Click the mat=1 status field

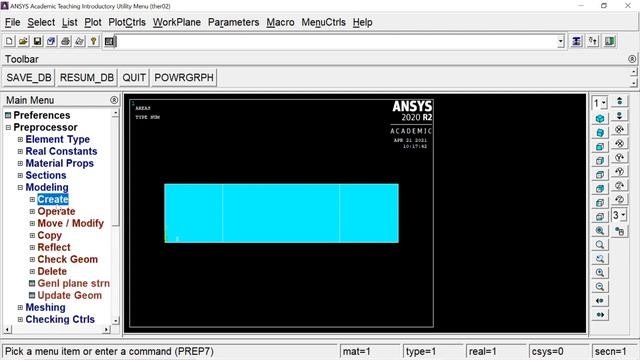coord(370,351)
